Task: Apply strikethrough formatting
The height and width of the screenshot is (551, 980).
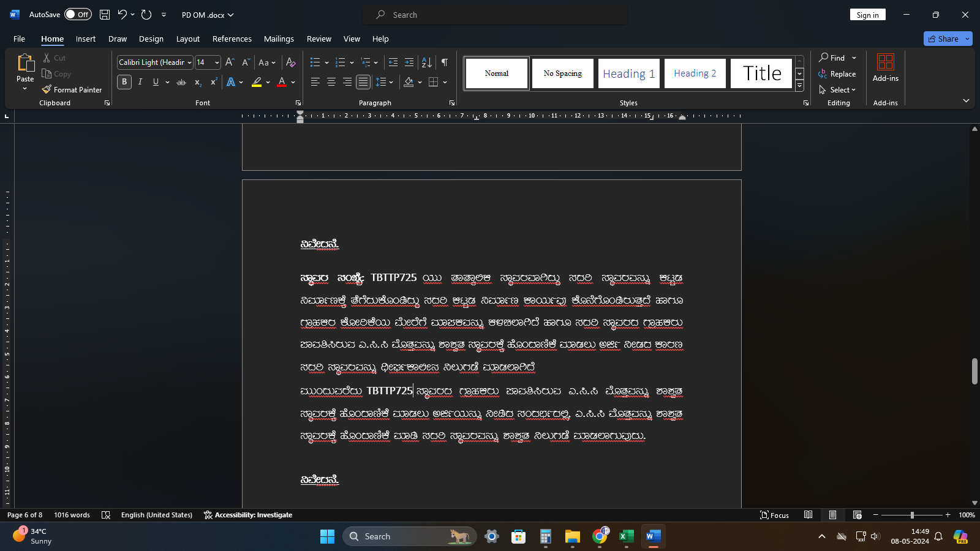Action: coord(181,82)
